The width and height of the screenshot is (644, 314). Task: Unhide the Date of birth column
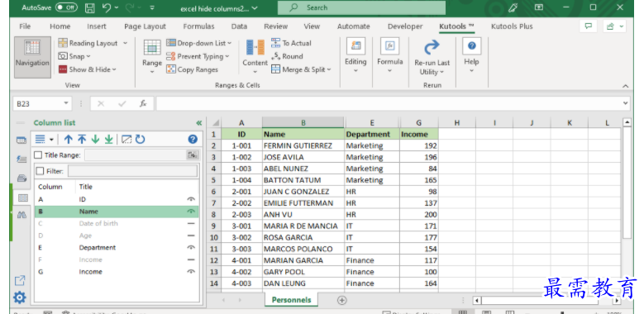(191, 224)
